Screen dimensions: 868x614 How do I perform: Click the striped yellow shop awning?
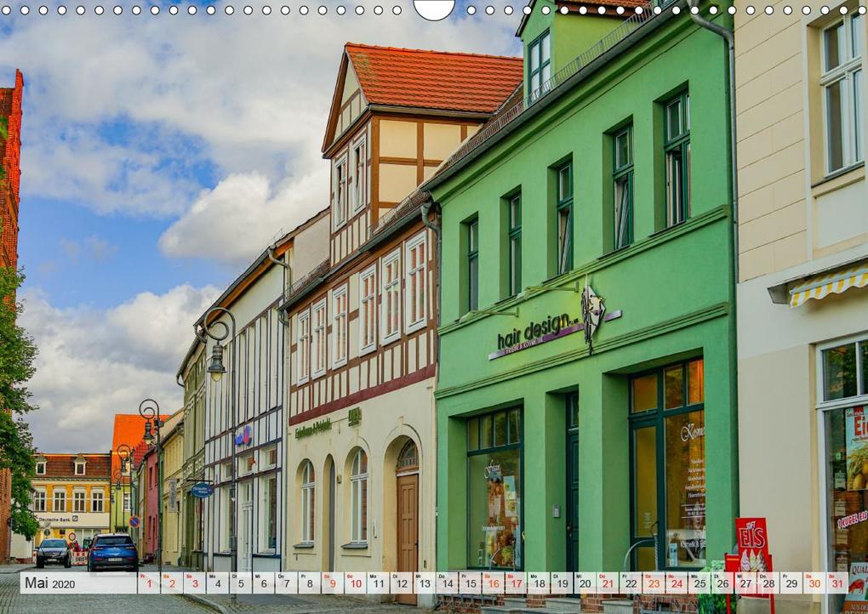point(829,286)
